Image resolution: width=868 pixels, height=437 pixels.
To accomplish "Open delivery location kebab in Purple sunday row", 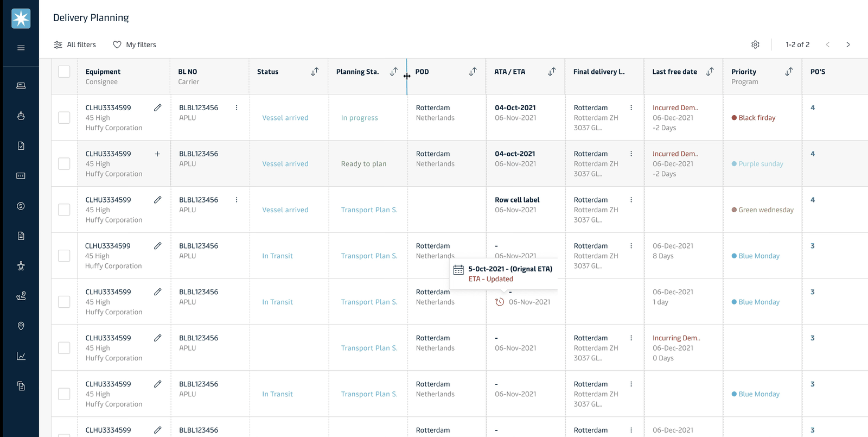I will pos(631,154).
